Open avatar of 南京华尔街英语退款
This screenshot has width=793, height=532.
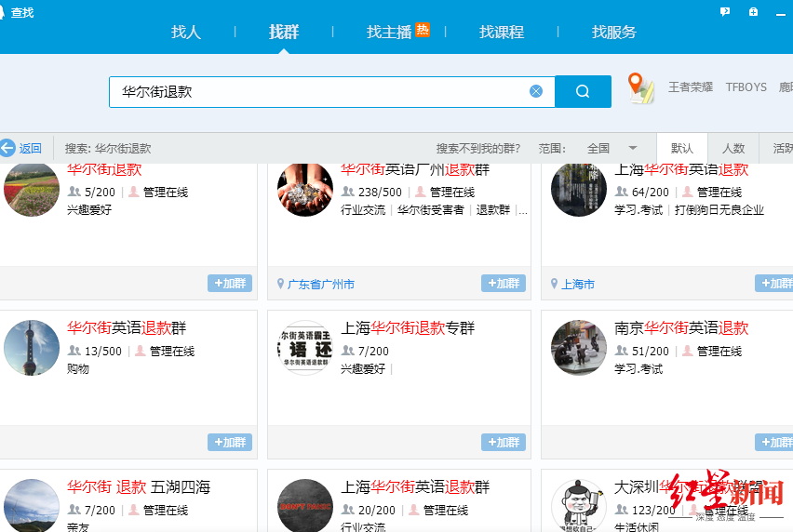[x=579, y=348]
